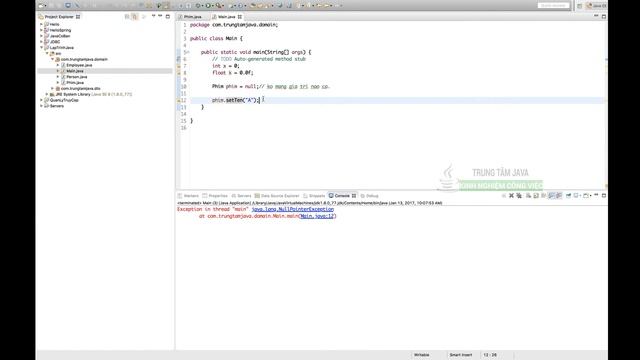Click java.lang.NullPointerException link in console
The image size is (640, 360).
pyautogui.click(x=293, y=209)
